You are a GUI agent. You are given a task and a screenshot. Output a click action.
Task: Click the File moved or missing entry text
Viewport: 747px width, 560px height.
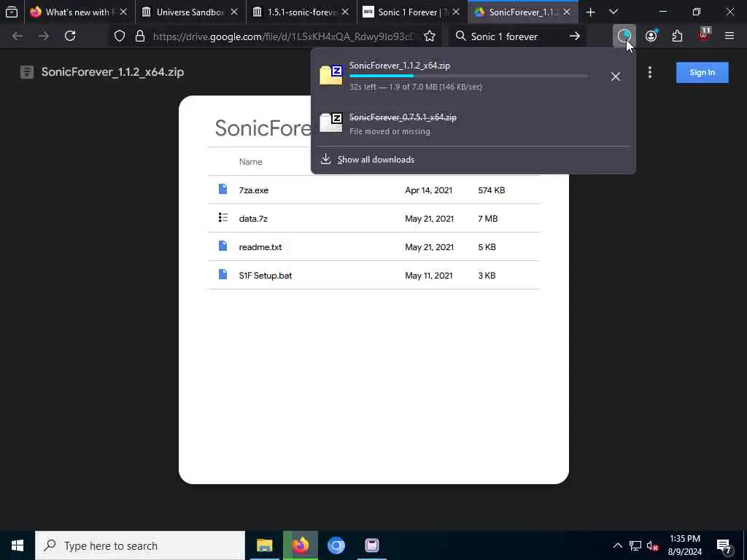[x=390, y=131]
